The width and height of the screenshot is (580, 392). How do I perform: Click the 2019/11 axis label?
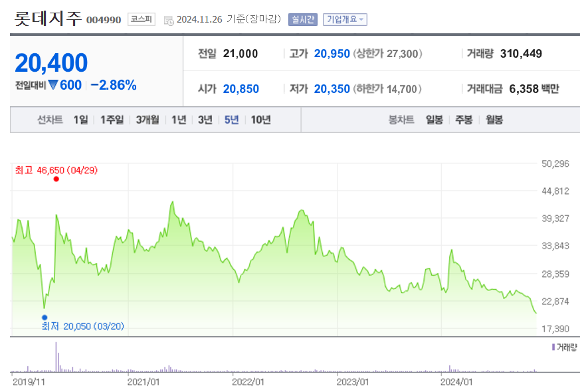[x=29, y=381]
